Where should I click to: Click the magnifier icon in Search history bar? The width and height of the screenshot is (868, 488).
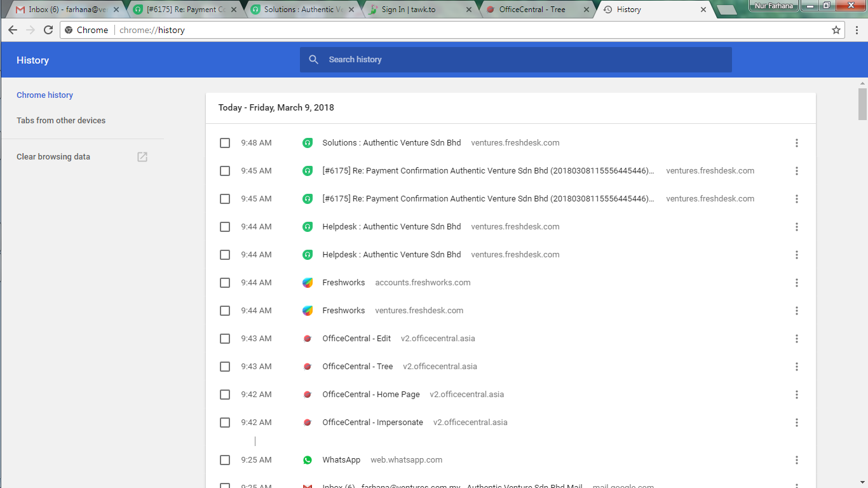coord(313,60)
